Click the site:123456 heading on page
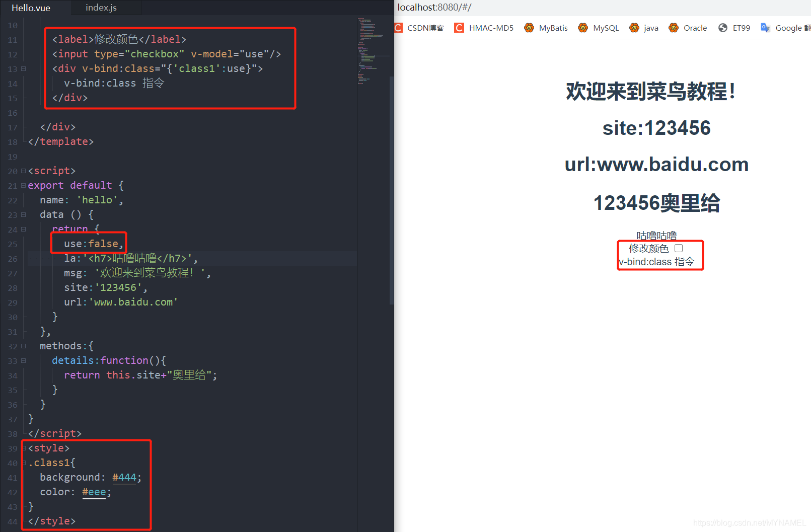The image size is (811, 532). tap(656, 128)
